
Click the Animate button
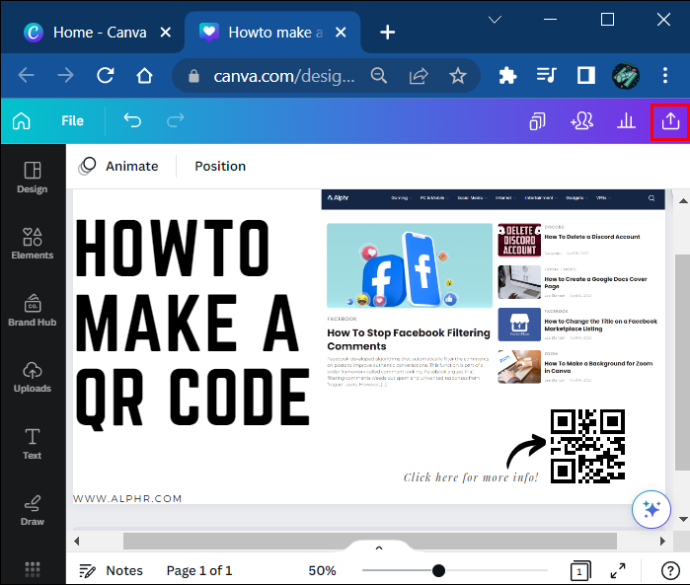click(x=118, y=166)
